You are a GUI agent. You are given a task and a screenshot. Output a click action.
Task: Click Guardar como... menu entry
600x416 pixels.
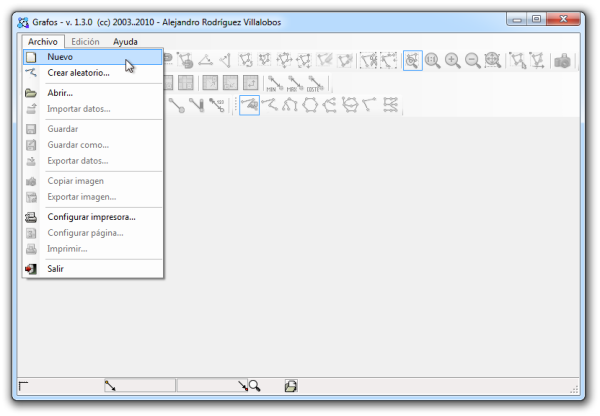click(93, 145)
